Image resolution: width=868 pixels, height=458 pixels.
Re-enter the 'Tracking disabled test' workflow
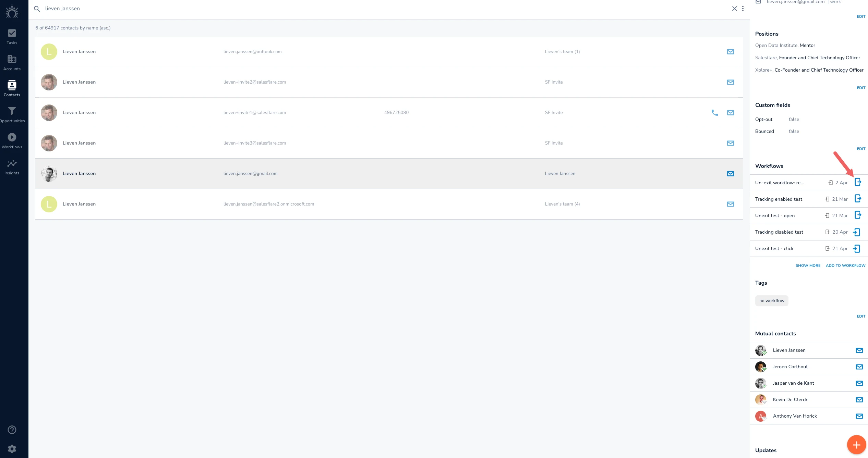[857, 232]
